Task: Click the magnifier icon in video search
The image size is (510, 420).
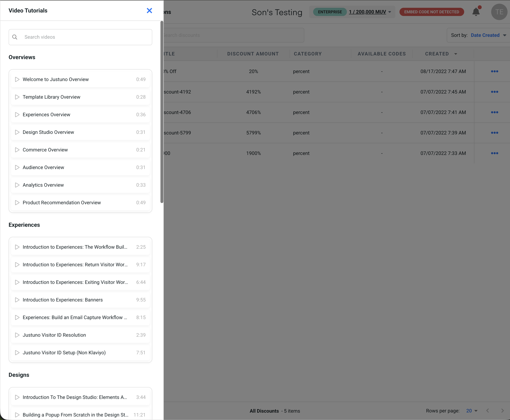Action: click(15, 37)
